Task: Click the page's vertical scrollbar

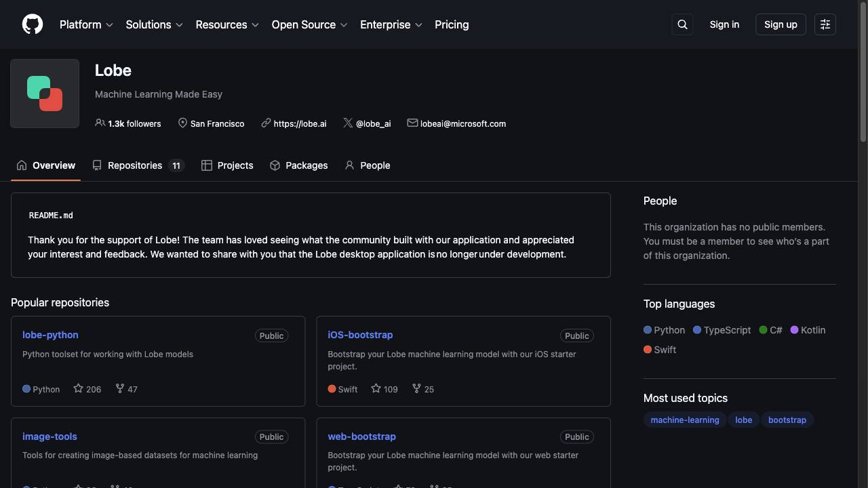Action: [863, 71]
